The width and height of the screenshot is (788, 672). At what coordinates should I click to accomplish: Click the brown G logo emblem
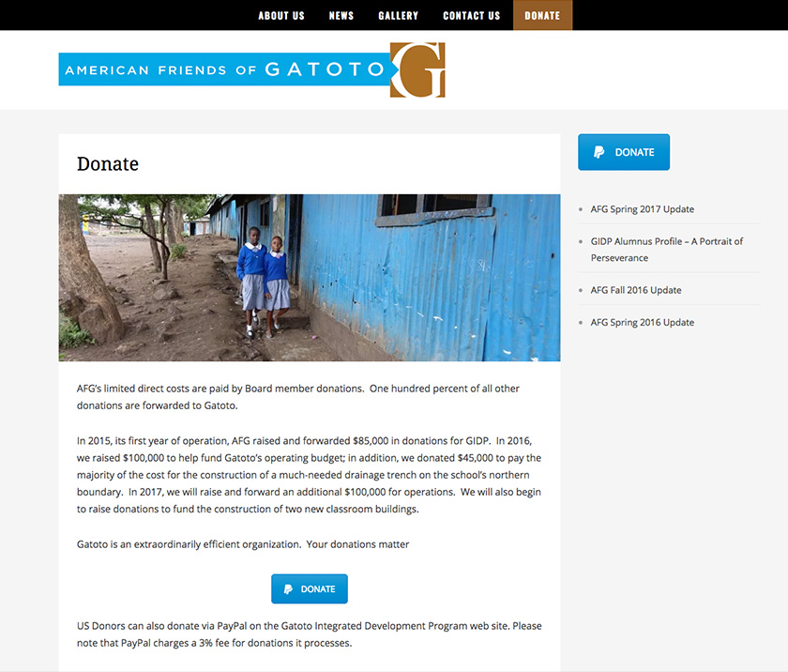[417, 69]
